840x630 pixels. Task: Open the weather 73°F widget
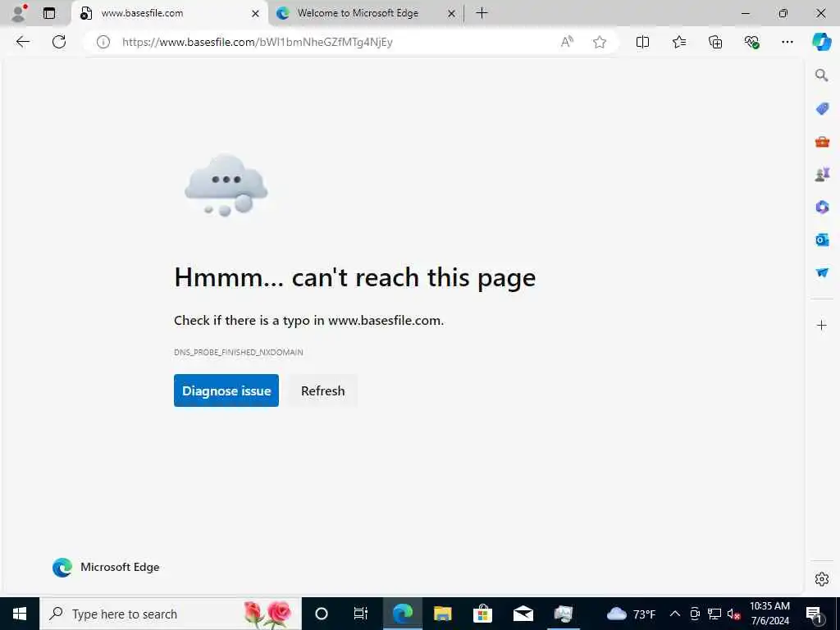[x=631, y=614]
